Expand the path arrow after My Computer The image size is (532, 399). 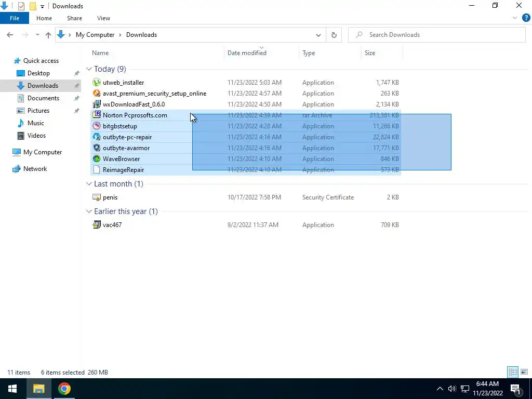[x=120, y=35]
